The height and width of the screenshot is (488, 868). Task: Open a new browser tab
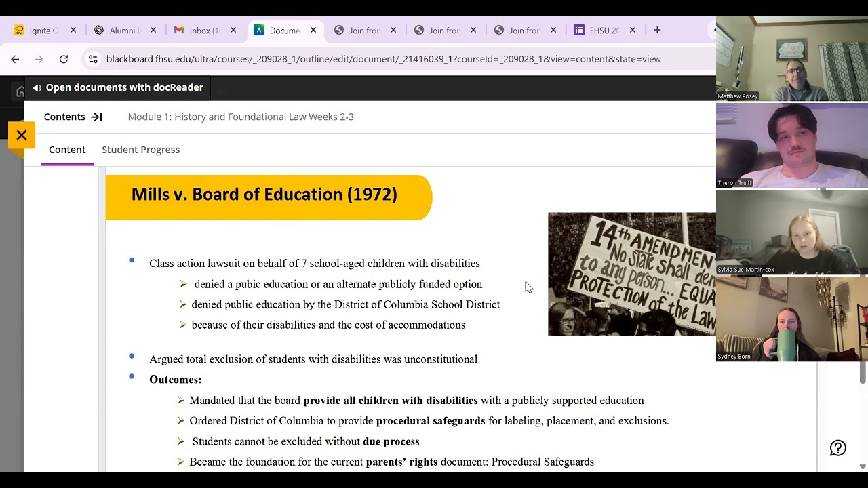(x=657, y=30)
